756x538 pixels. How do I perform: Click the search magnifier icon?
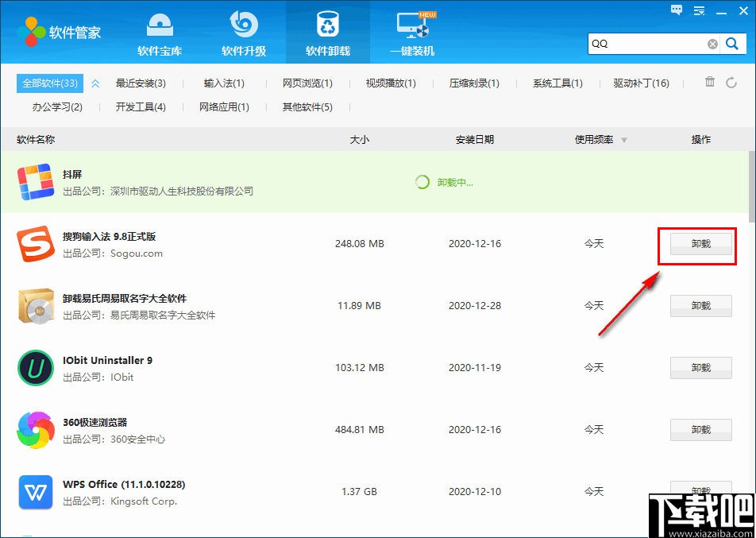click(731, 44)
